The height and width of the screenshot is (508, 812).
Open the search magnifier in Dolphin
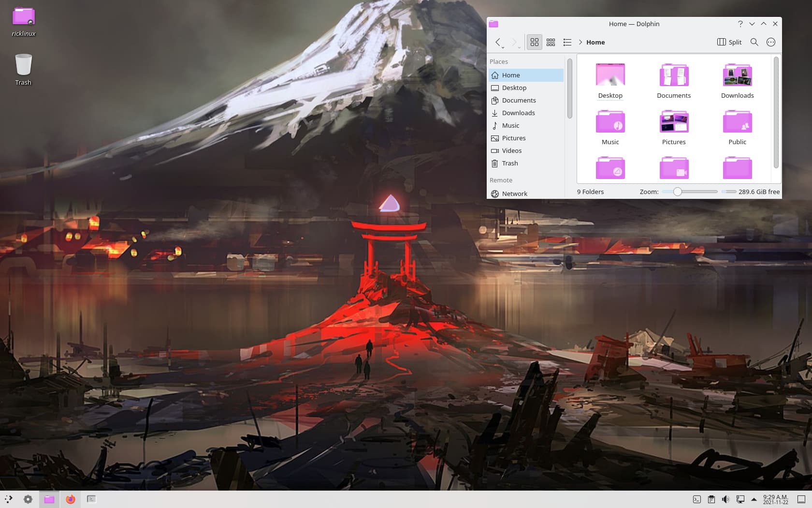coord(754,42)
